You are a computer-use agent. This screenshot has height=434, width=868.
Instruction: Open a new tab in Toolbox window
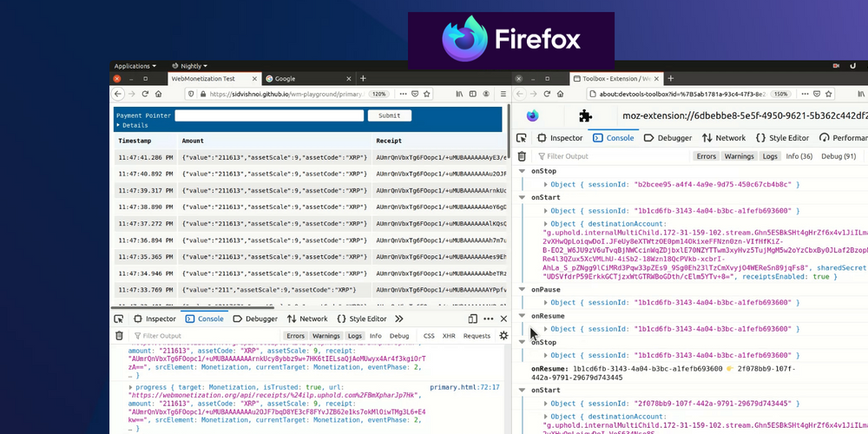[x=671, y=79]
